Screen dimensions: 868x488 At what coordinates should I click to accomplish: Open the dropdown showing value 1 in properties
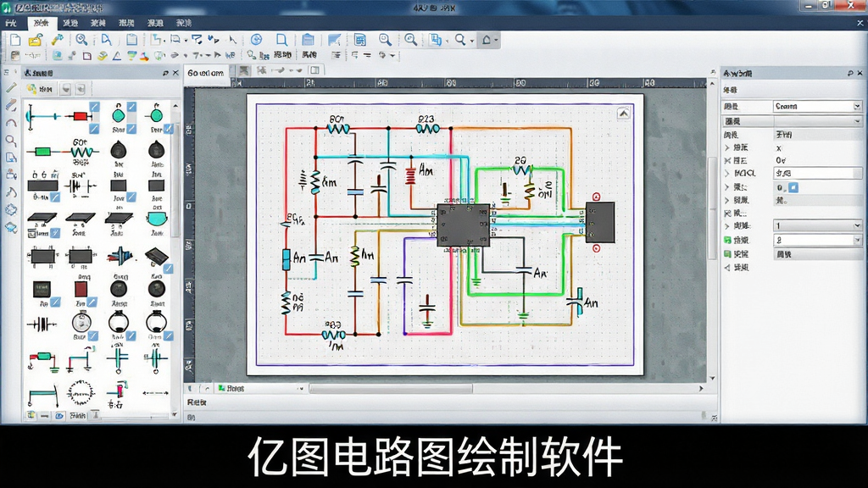coord(817,225)
